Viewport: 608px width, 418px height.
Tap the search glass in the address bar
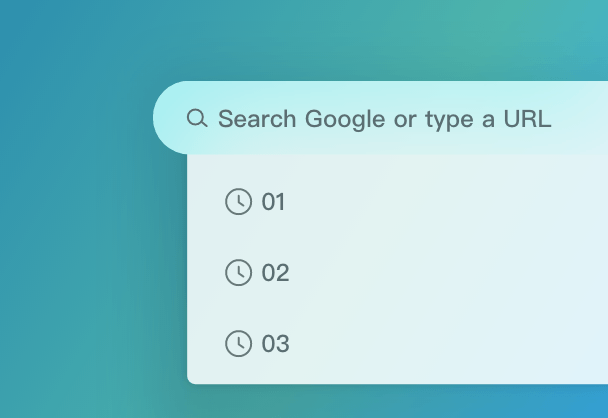197,119
